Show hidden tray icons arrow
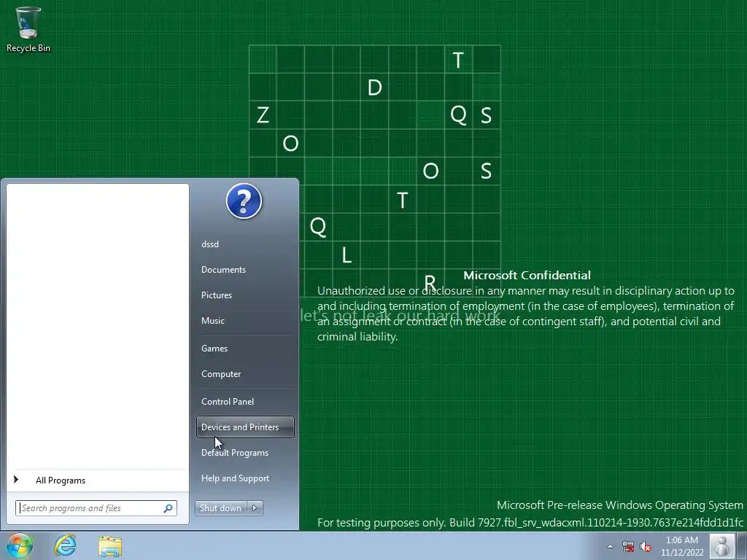This screenshot has height=560, width=747. [610, 546]
